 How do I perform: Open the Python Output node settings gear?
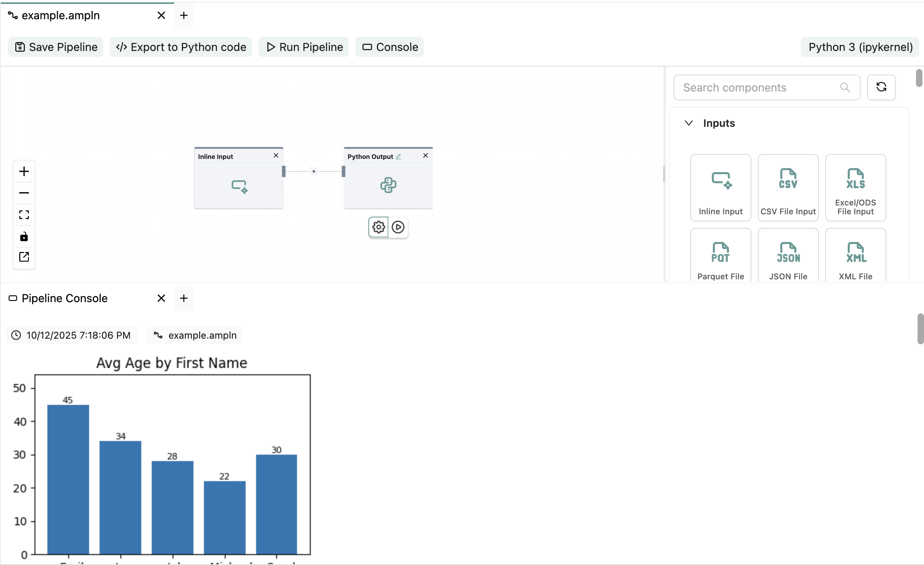click(x=379, y=228)
